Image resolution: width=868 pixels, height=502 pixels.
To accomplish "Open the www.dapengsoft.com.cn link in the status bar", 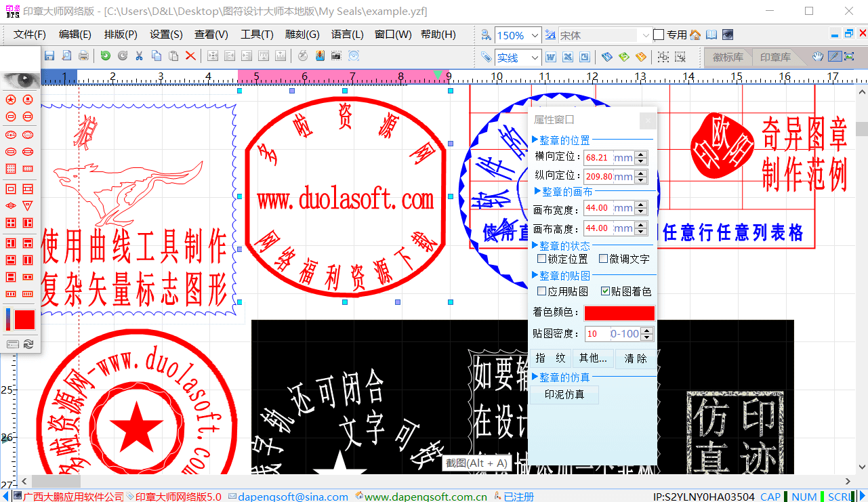I will point(426,497).
